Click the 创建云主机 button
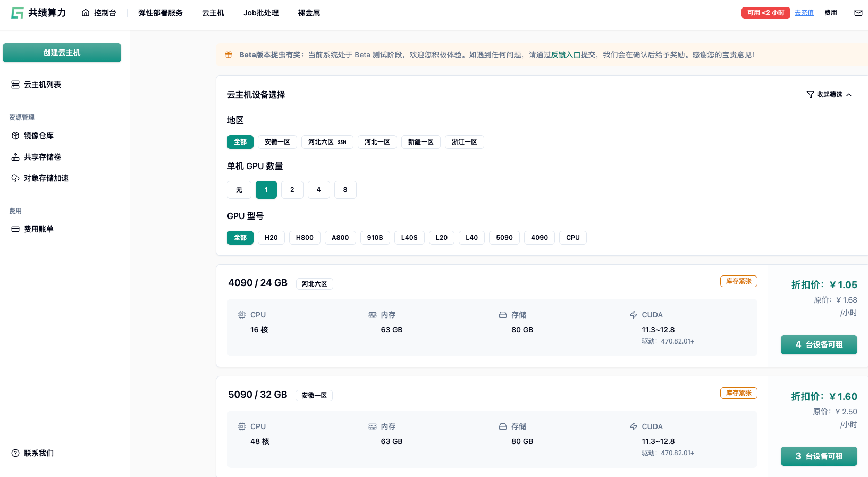This screenshot has width=868, height=477. tap(62, 53)
